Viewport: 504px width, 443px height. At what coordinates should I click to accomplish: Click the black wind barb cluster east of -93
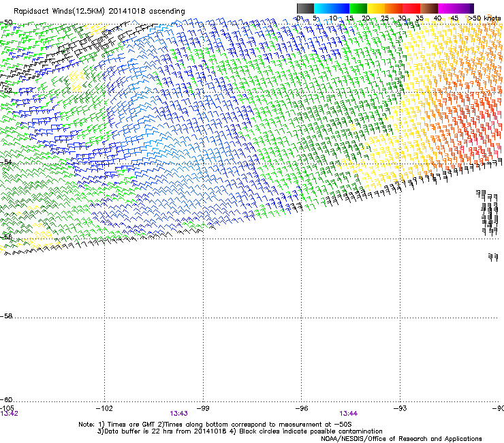click(487, 213)
